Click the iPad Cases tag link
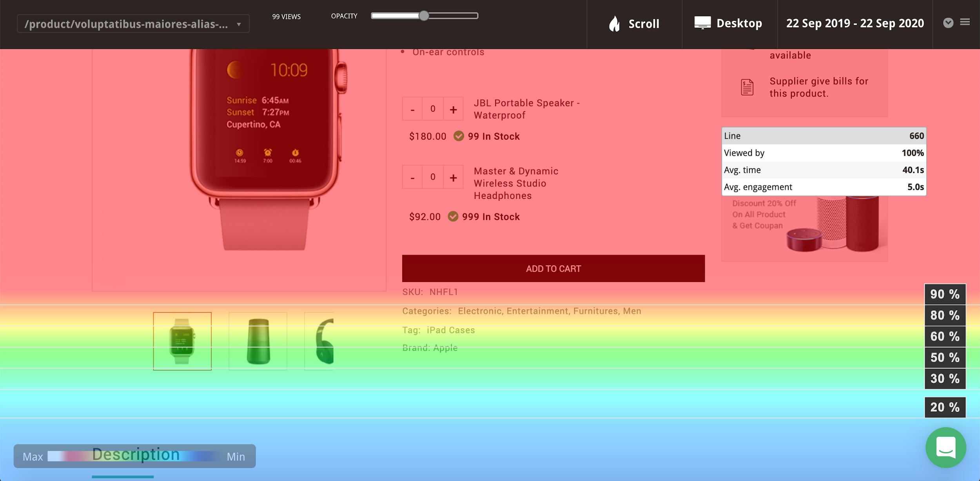Screen dimensions: 980x481 tap(450, 330)
